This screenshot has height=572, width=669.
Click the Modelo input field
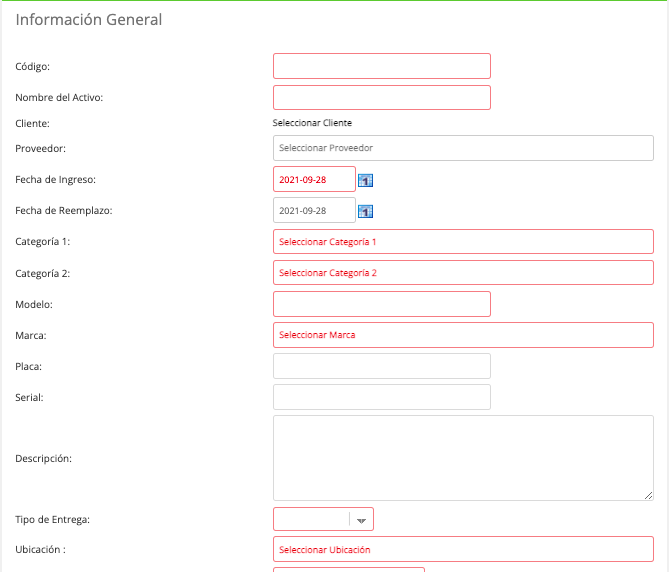tap(382, 304)
